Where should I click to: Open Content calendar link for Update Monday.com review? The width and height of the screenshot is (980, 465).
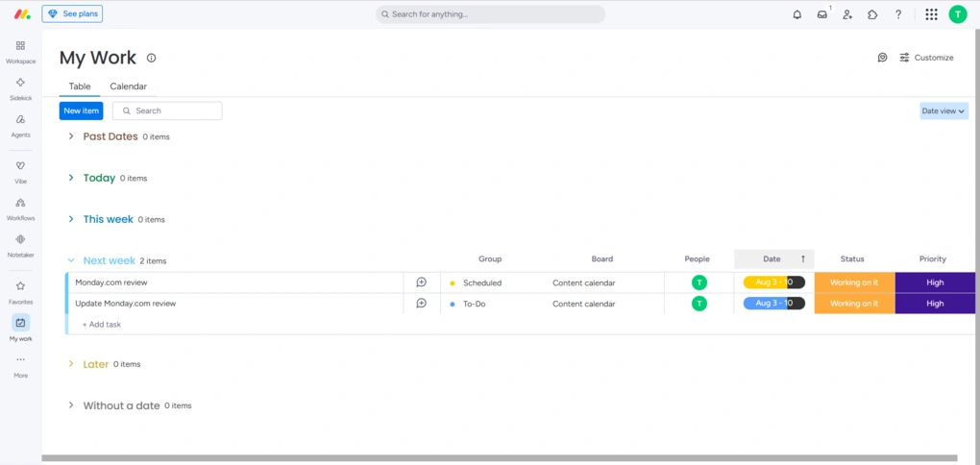(x=584, y=304)
